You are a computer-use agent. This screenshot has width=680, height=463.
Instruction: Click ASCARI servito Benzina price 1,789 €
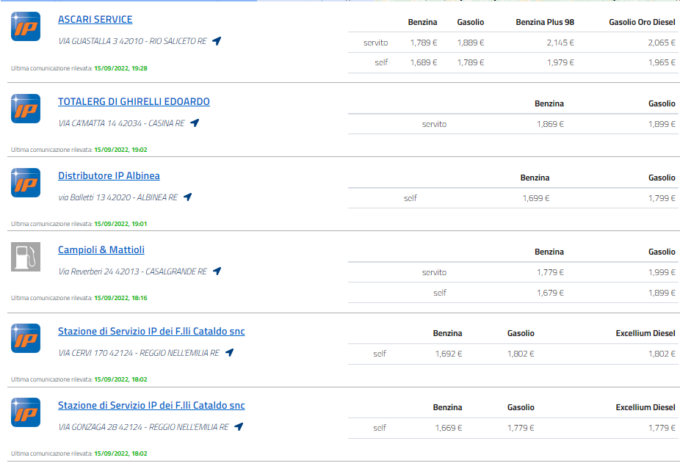pyautogui.click(x=424, y=42)
